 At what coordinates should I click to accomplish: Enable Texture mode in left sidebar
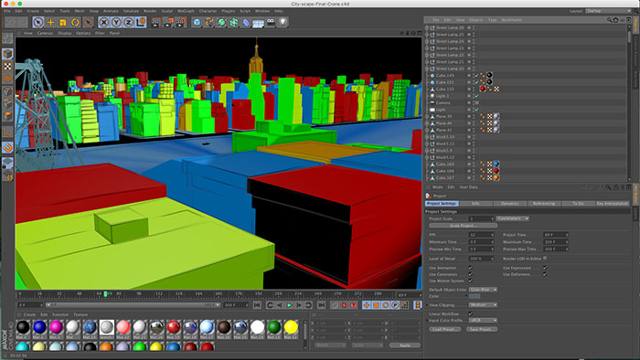[8, 66]
